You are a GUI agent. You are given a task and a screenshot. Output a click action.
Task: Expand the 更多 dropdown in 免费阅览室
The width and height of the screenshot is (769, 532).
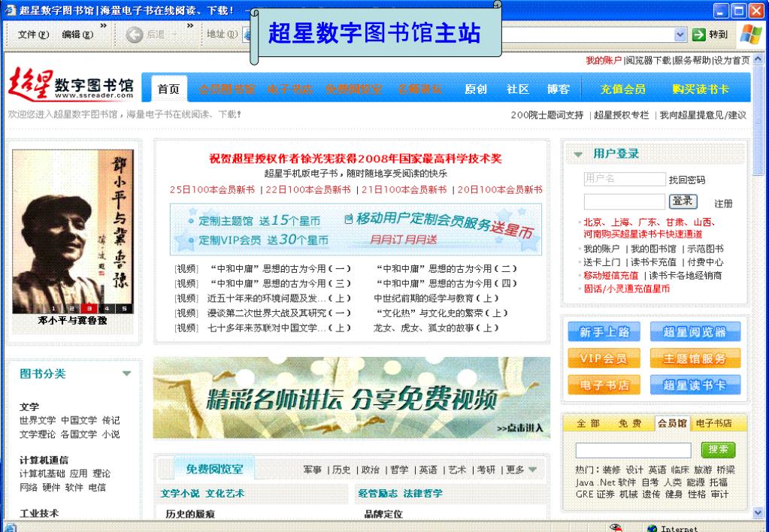[533, 470]
